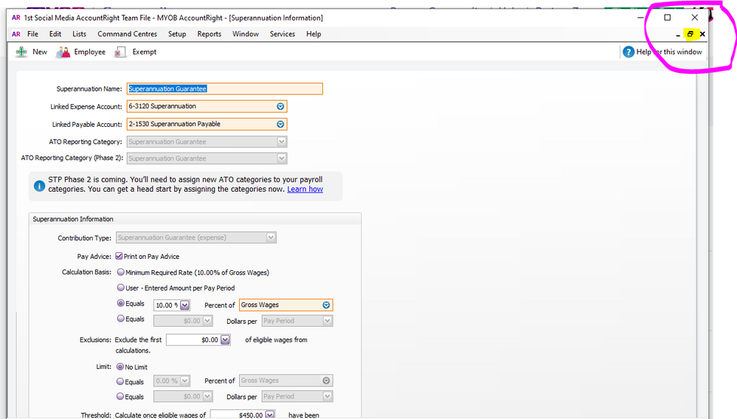Open the Setup menu
737x419 pixels.
coord(177,34)
